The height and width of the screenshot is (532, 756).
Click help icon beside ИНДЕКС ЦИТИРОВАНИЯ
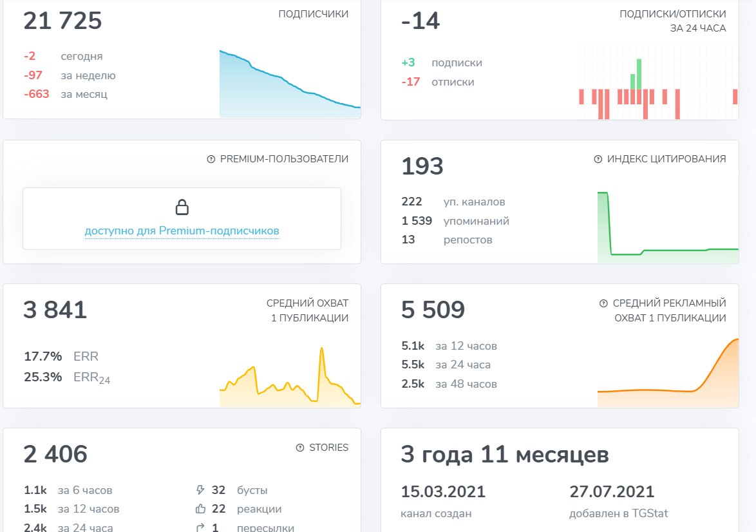(x=598, y=159)
